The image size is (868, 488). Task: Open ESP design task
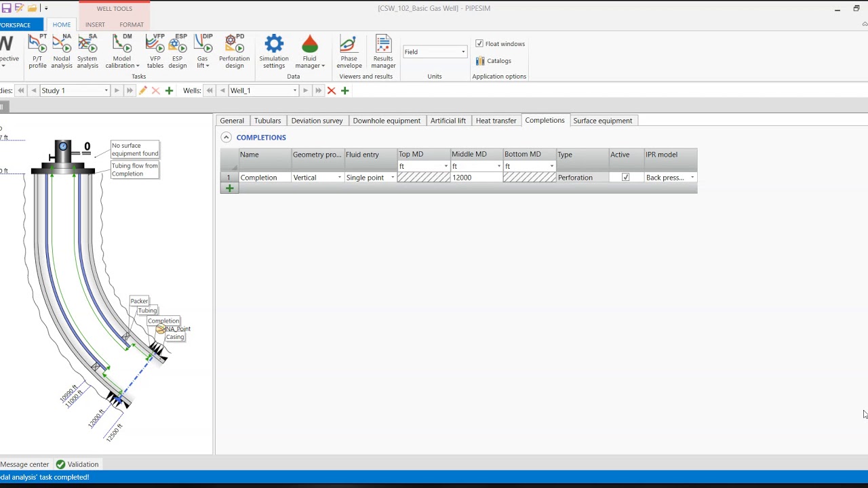pos(178,52)
